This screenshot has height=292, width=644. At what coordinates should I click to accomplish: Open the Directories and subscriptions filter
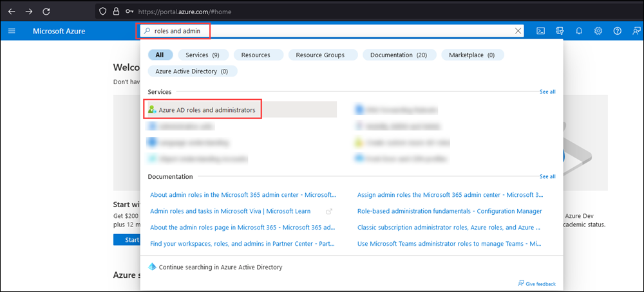(560, 31)
